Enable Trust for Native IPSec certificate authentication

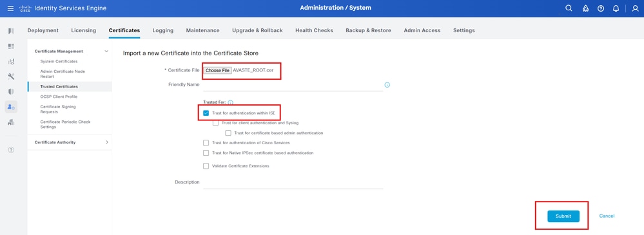206,153
